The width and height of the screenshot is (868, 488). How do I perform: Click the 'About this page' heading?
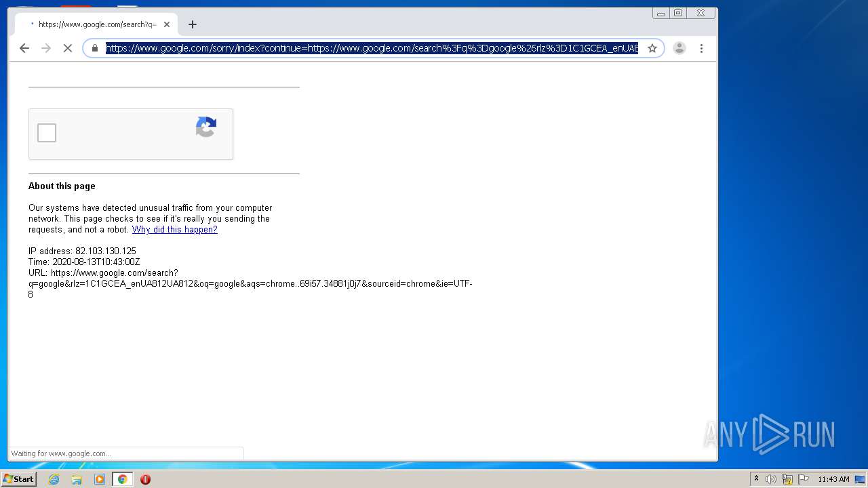62,186
